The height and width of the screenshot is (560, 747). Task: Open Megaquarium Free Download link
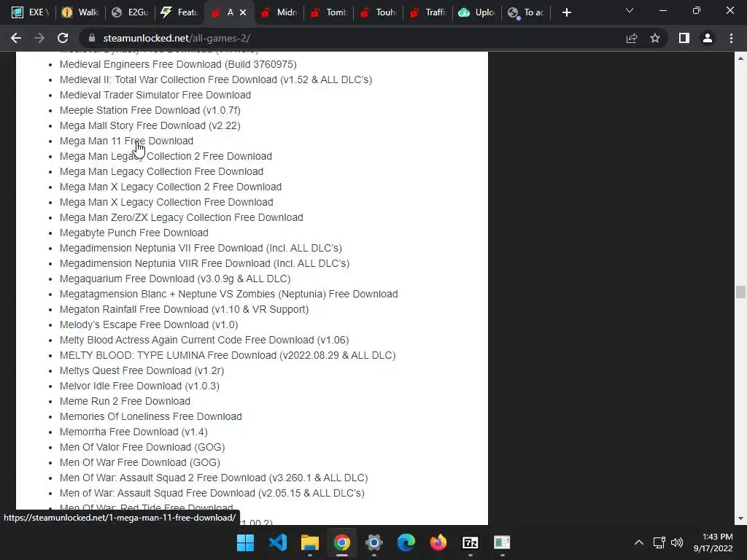click(x=175, y=279)
